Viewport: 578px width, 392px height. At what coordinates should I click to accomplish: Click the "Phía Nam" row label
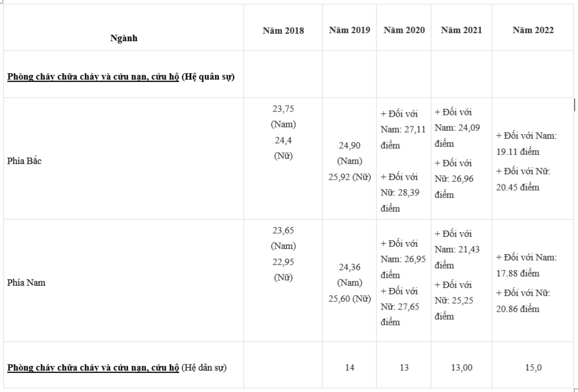(x=26, y=282)
